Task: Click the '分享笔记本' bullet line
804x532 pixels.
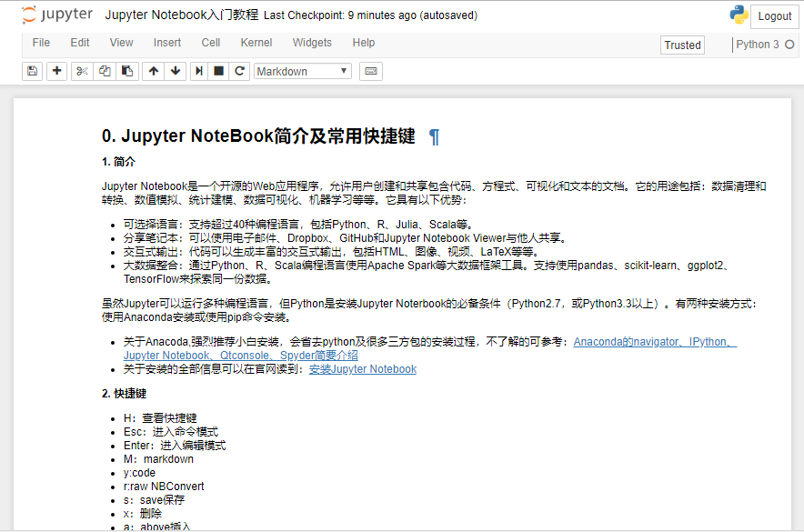Action: (345, 238)
